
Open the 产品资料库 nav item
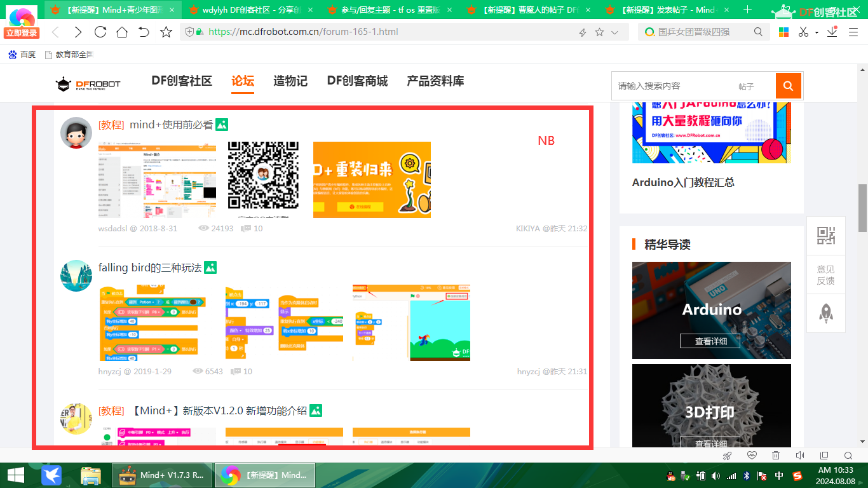(435, 81)
